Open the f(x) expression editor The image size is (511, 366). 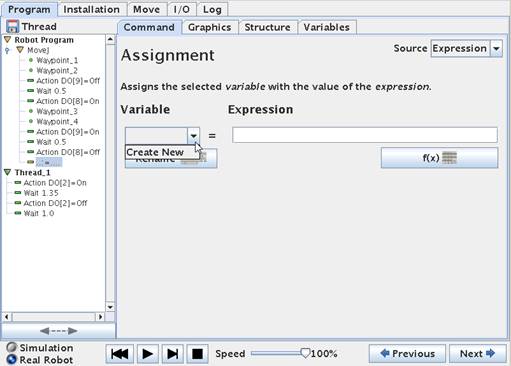tap(439, 158)
